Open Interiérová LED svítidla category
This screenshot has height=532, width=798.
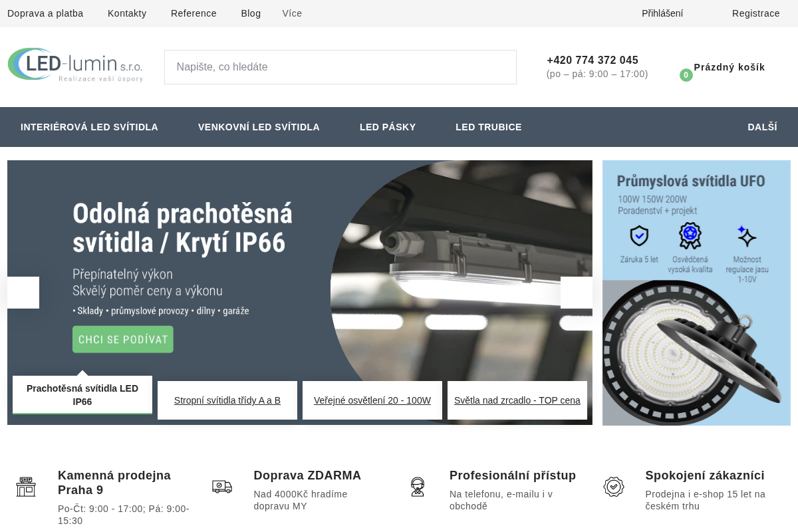(89, 127)
